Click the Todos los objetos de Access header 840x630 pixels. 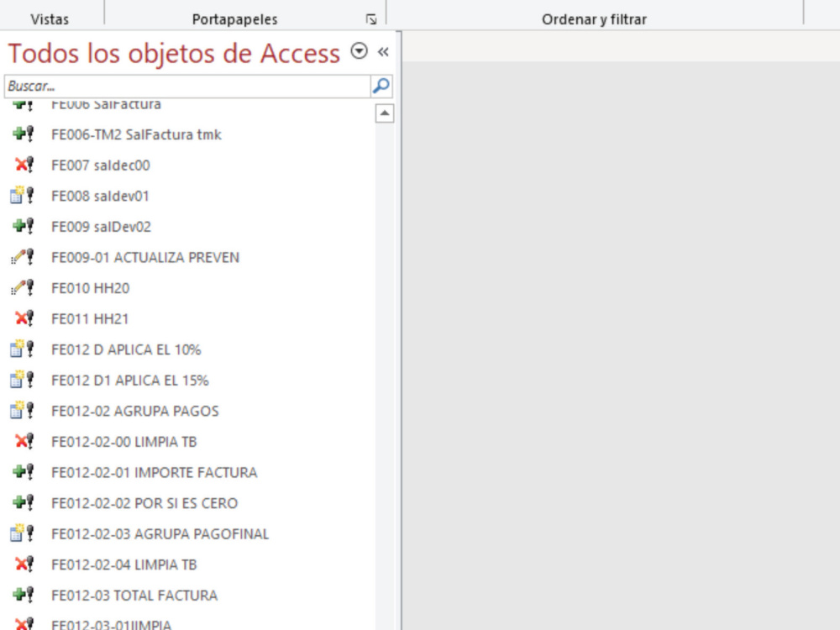(x=174, y=53)
